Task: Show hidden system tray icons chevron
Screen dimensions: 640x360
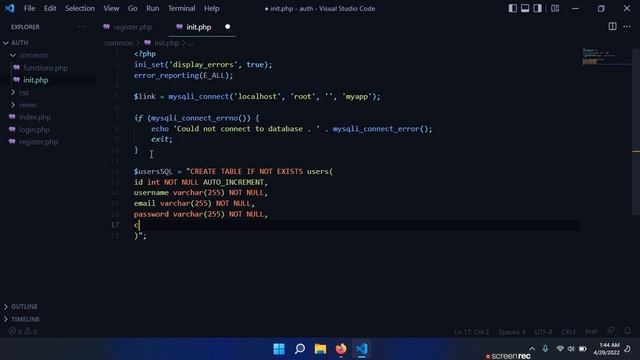Action: pos(532,349)
